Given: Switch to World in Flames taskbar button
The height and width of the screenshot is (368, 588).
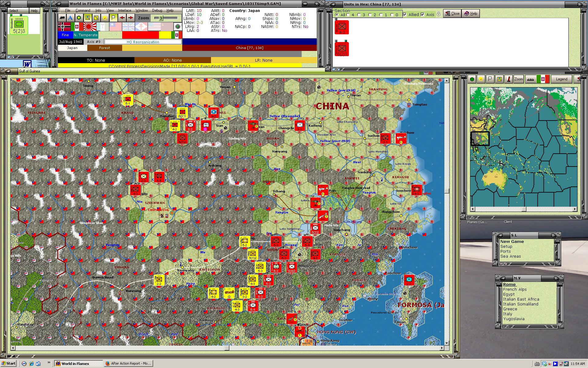Looking at the screenshot, I should click(x=79, y=363).
